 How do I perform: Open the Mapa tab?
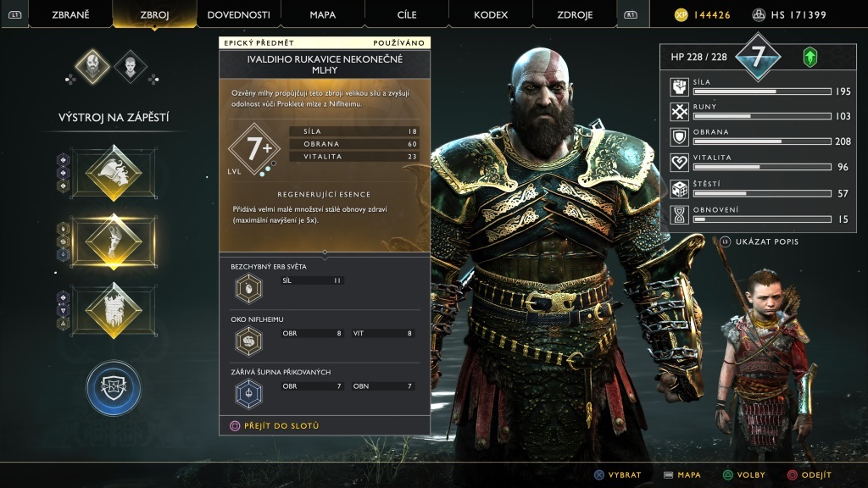323,14
